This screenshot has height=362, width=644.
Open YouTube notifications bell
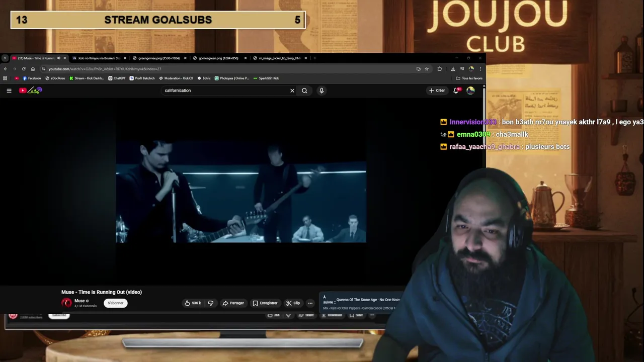456,90
